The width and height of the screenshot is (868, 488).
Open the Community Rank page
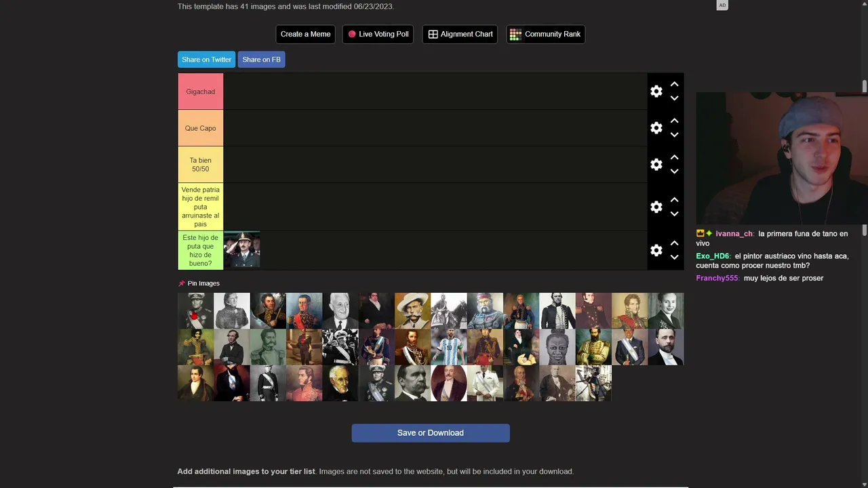545,34
